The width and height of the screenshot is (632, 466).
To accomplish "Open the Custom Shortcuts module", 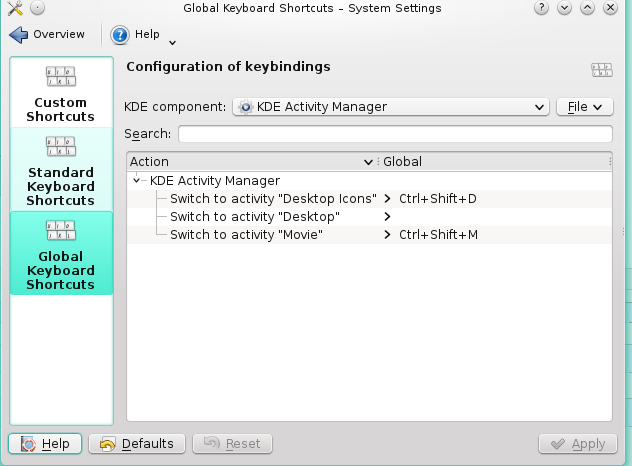I will [61, 93].
